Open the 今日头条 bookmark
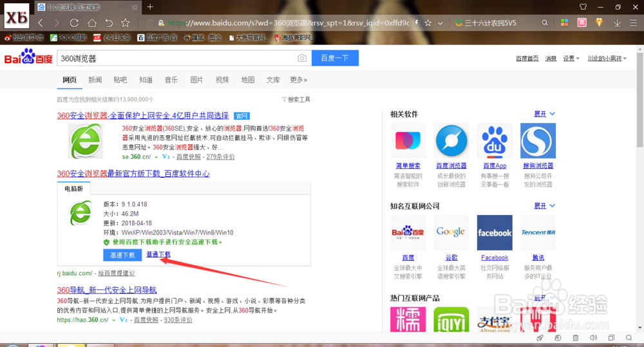644x347 pixels. [111, 38]
